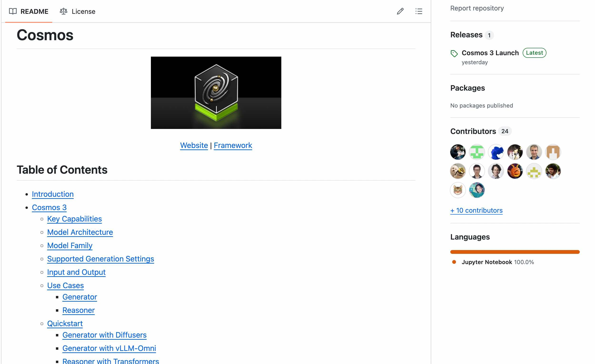The width and height of the screenshot is (595, 364).
Task: Open the tabby cat contributor avatar
Action: tap(458, 190)
